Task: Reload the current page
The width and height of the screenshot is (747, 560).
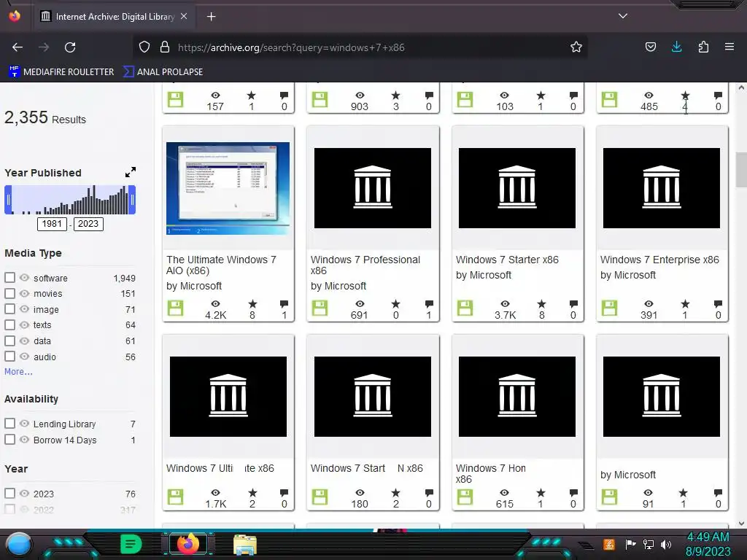Action: click(x=70, y=47)
